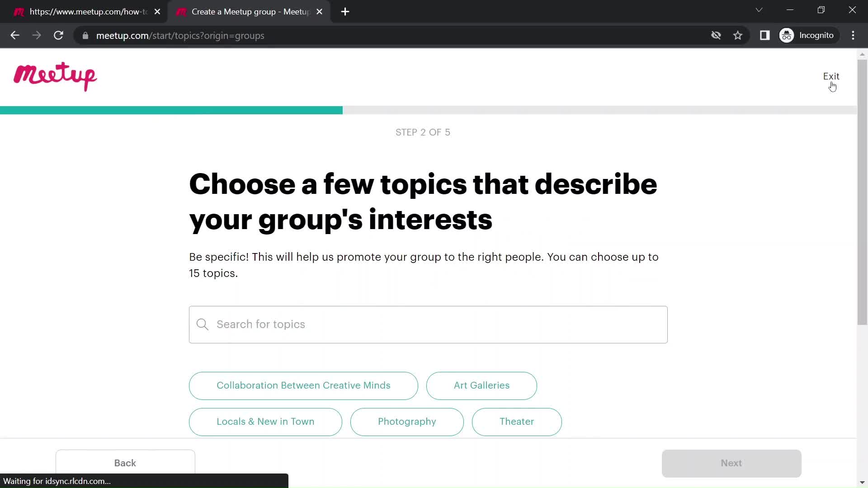Click the Next button
This screenshot has height=488, width=868.
coord(731,463)
